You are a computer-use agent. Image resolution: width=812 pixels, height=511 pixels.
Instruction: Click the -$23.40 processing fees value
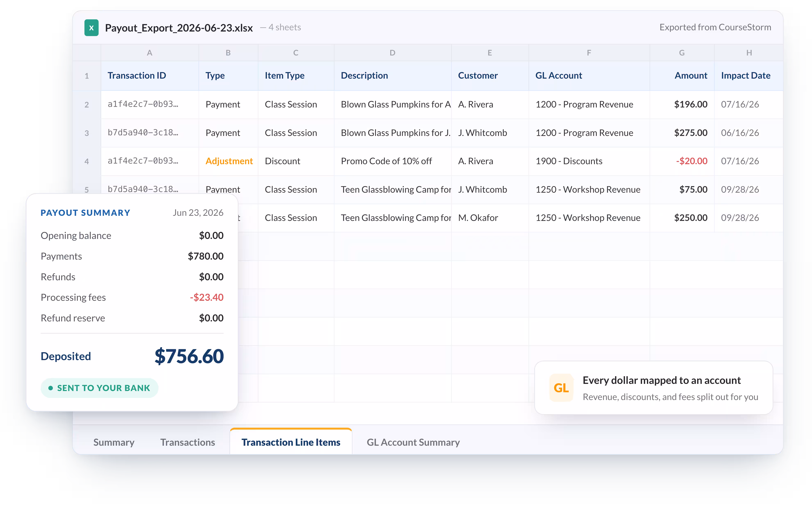[x=206, y=297]
